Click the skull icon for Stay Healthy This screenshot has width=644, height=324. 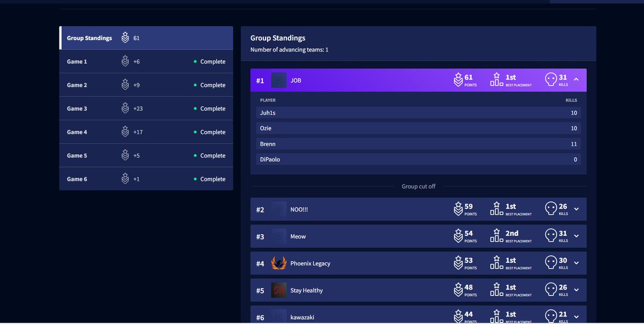[551, 289]
